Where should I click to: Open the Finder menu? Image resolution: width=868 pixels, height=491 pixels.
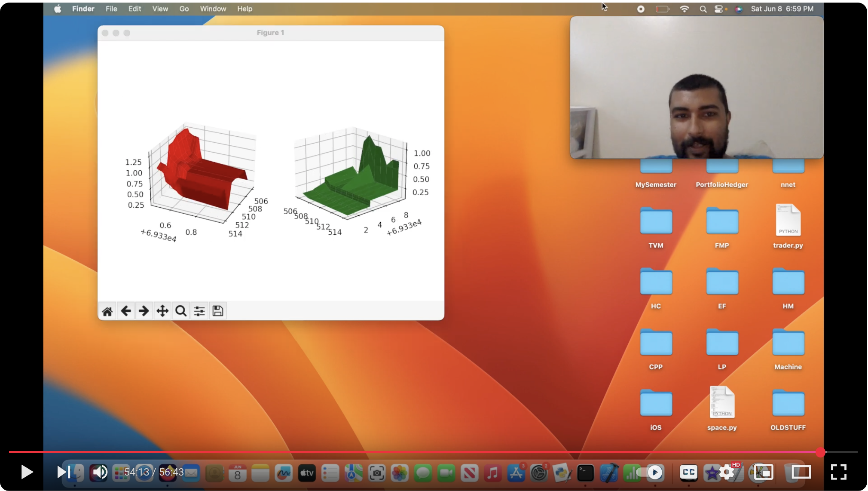83,9
